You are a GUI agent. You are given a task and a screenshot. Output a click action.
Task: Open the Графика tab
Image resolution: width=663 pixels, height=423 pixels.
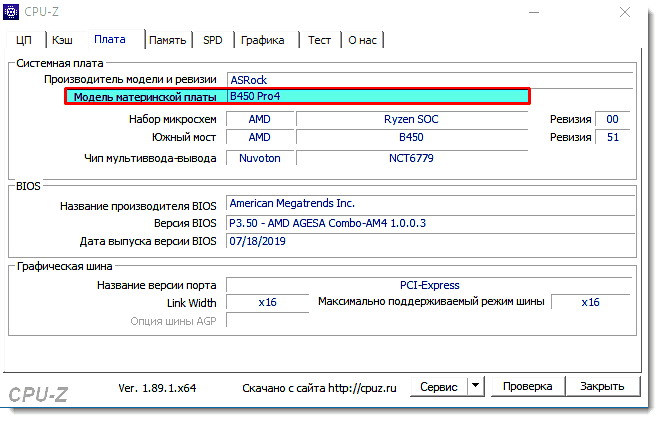(263, 40)
